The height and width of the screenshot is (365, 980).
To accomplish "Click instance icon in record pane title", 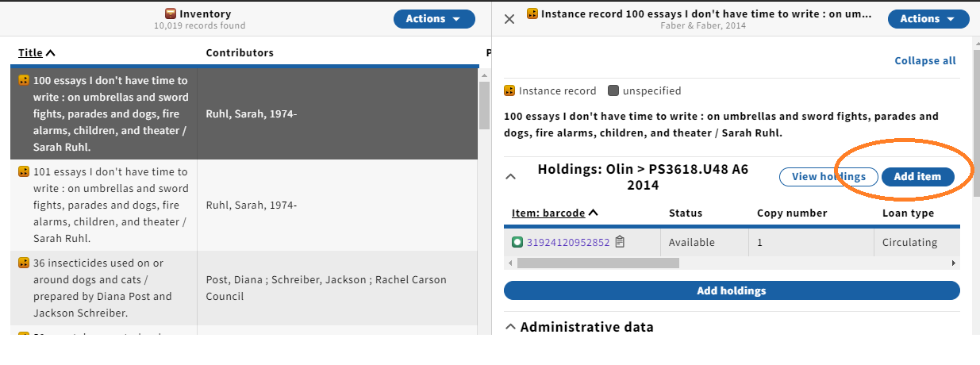I will point(532,13).
